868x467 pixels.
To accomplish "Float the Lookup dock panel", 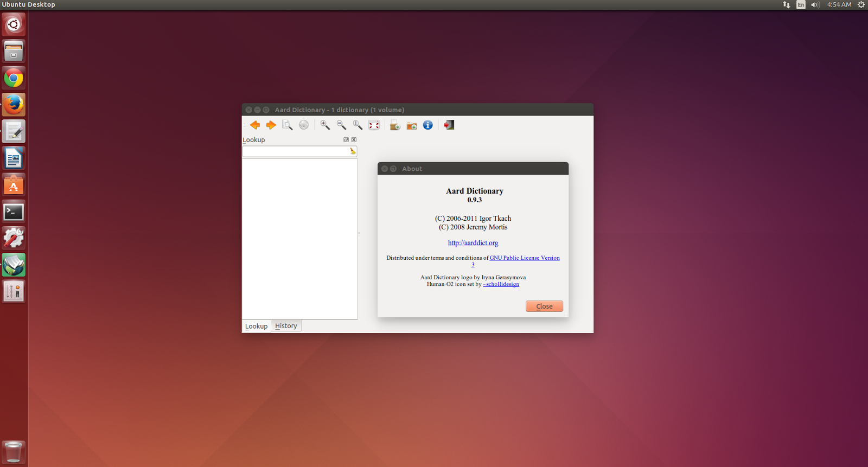I will tap(346, 140).
